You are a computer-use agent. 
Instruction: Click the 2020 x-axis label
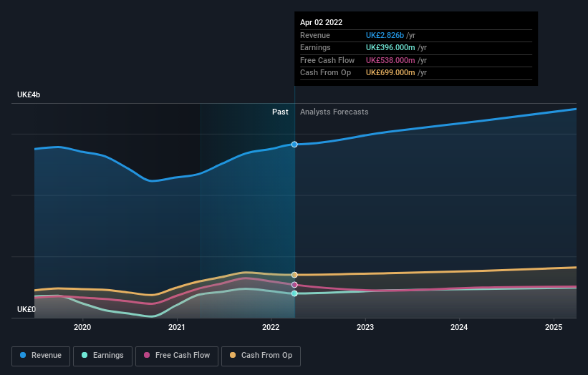82,327
